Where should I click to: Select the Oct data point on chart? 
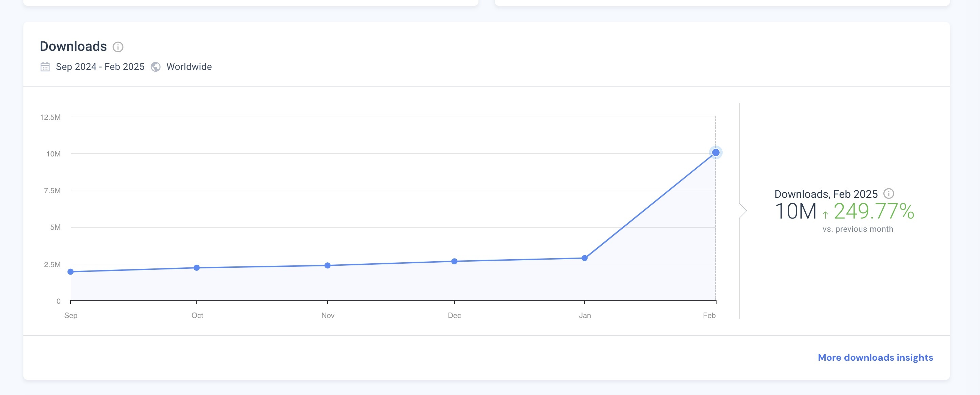(197, 268)
